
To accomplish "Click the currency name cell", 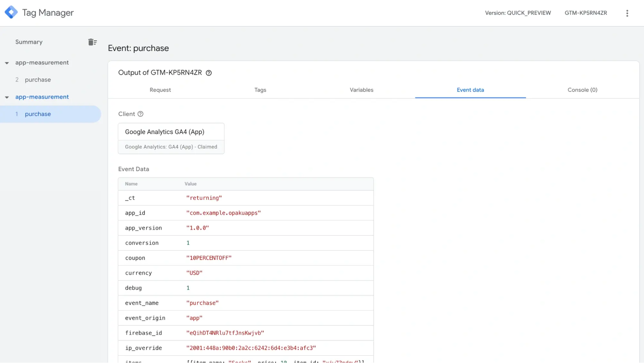I will [x=138, y=273].
